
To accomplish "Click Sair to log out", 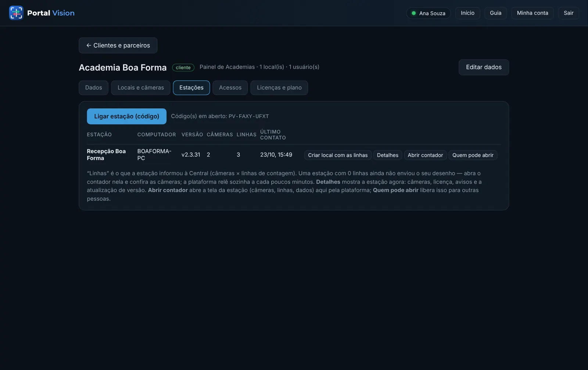I will point(569,13).
